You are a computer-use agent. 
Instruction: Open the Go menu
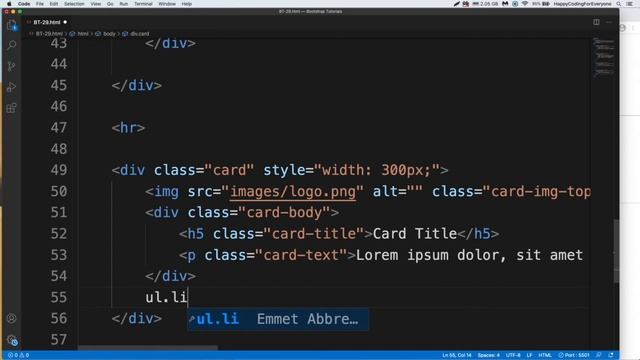click(x=110, y=4)
